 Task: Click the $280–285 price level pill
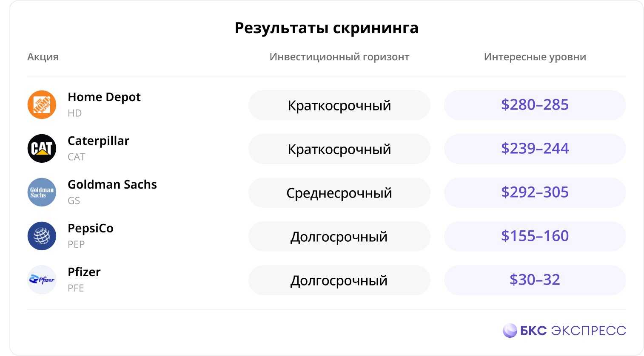click(535, 105)
